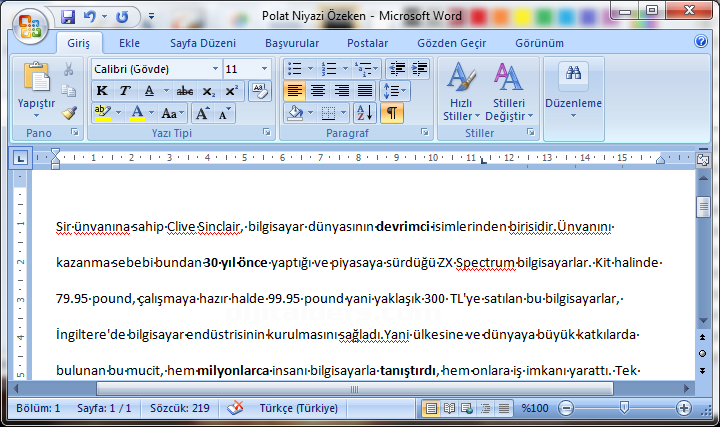
Task: Open Pano clipboard dialog launcher
Action: 75,133
